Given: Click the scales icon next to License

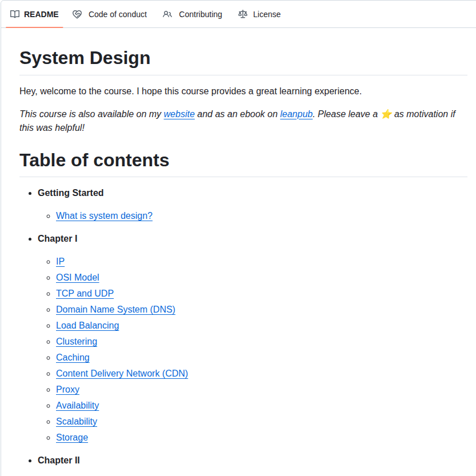Looking at the screenshot, I should tap(243, 14).
